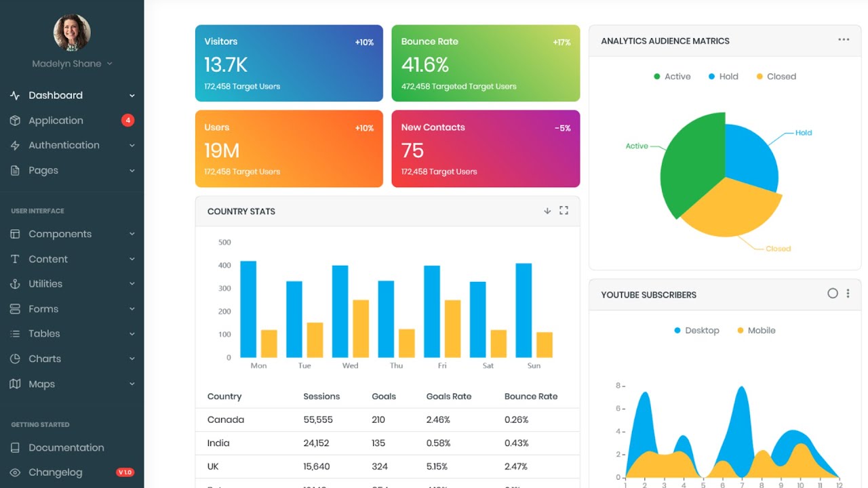Click the Authentication lightning bolt icon
Image resolution: width=868 pixels, height=488 pixels.
(x=15, y=145)
